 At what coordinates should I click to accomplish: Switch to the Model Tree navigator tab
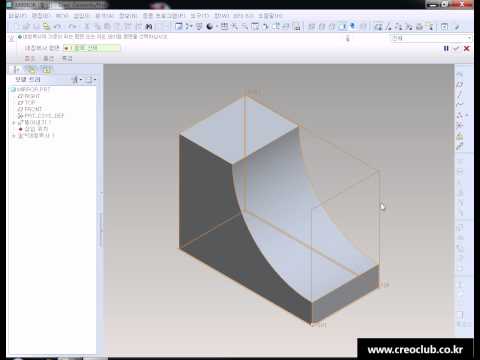point(15,70)
